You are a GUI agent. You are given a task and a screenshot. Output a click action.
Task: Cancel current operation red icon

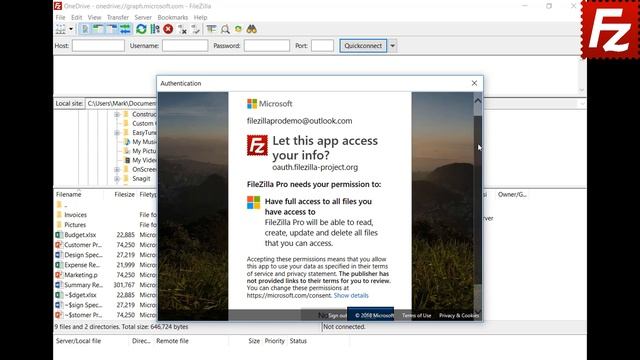click(x=168, y=29)
